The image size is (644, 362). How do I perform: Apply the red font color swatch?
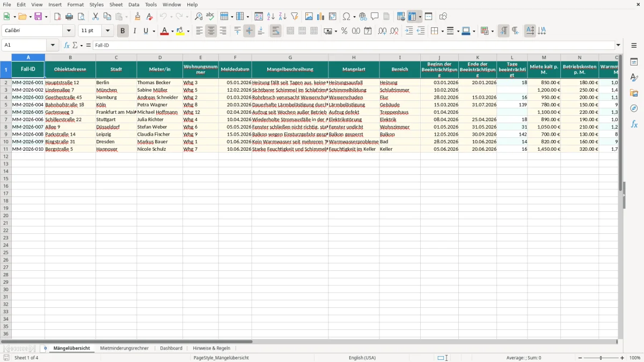pos(164,31)
